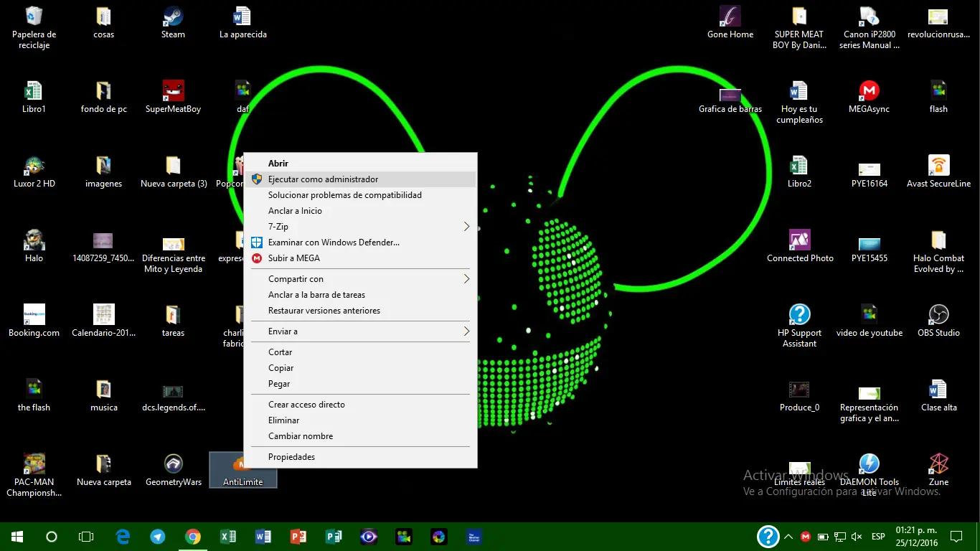The height and width of the screenshot is (551, 980).
Task: Select the GeometryWars desktop icon
Action: click(x=173, y=470)
